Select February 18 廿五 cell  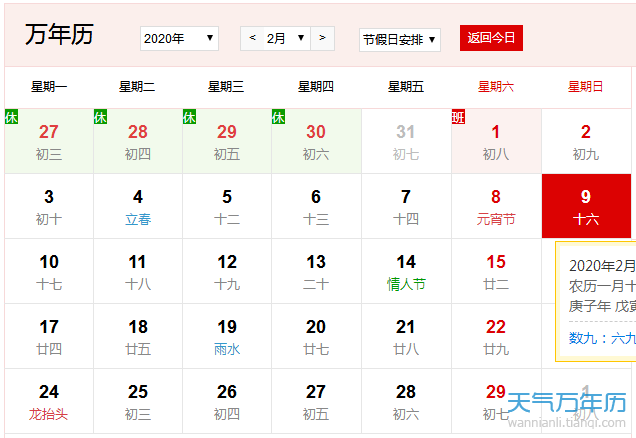pyautogui.click(x=138, y=336)
